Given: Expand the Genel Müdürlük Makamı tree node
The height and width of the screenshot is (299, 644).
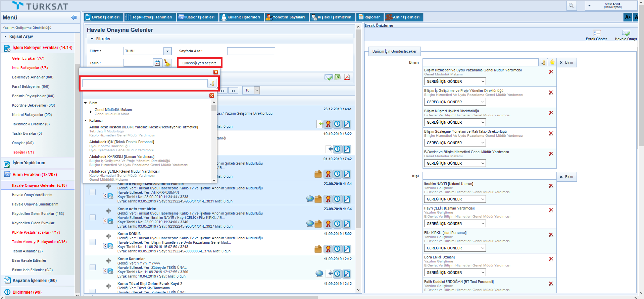Looking at the screenshot, I should [91, 112].
